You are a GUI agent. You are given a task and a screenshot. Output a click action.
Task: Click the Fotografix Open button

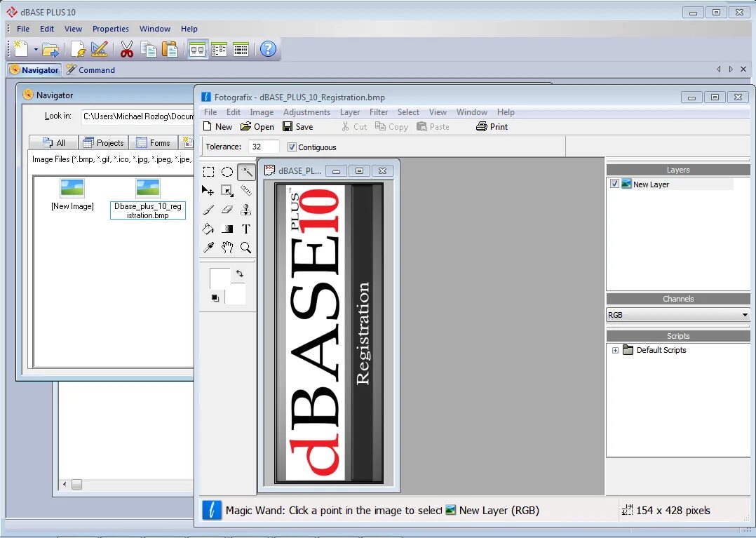(257, 127)
